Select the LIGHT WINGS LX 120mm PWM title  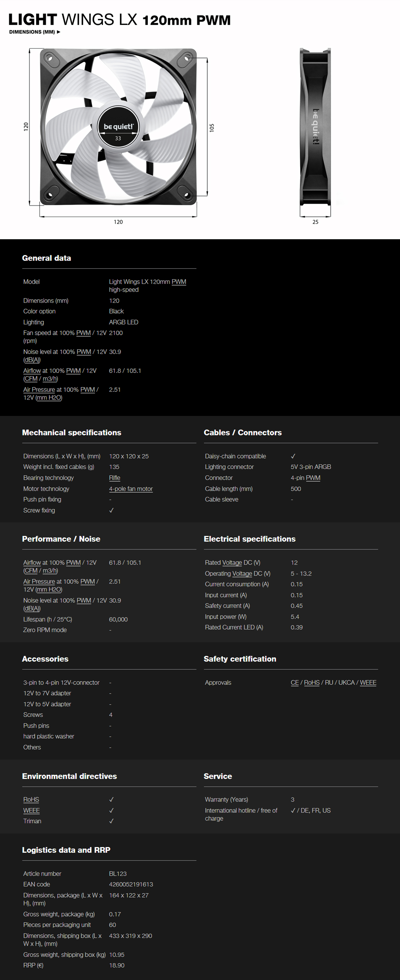(119, 20)
